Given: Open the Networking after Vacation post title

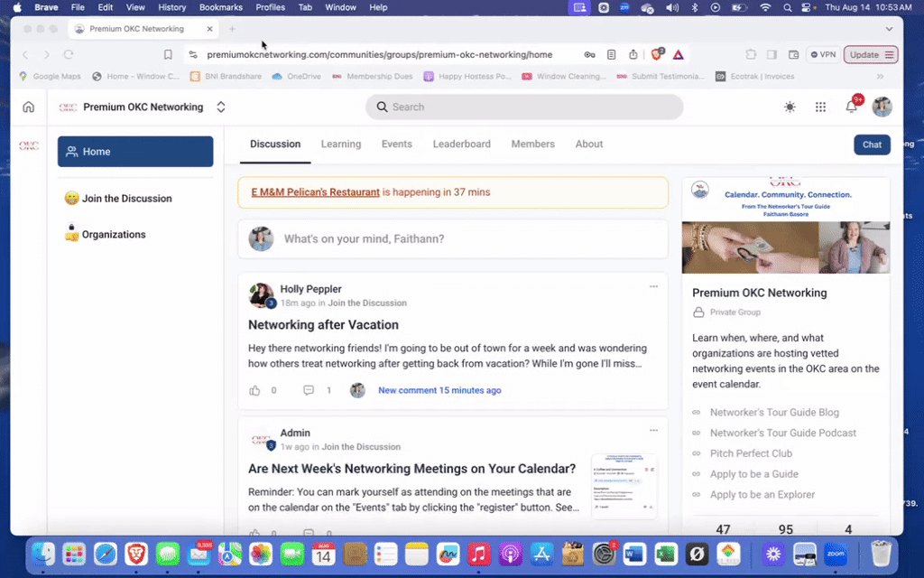Looking at the screenshot, I should (323, 324).
